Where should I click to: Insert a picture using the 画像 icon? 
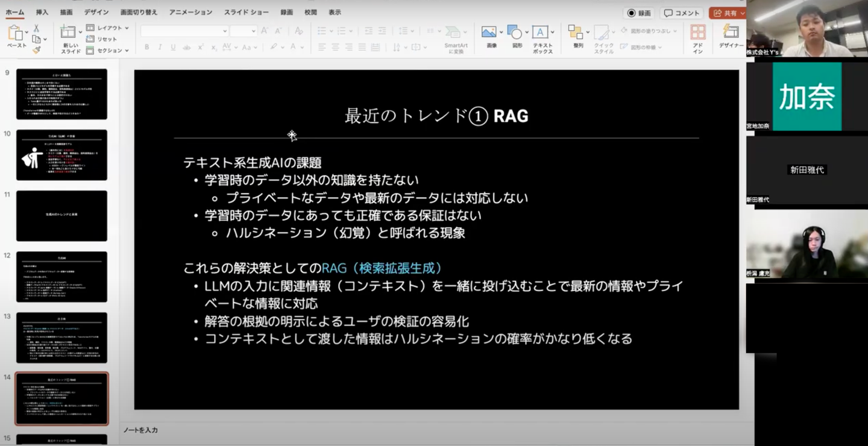tap(491, 36)
